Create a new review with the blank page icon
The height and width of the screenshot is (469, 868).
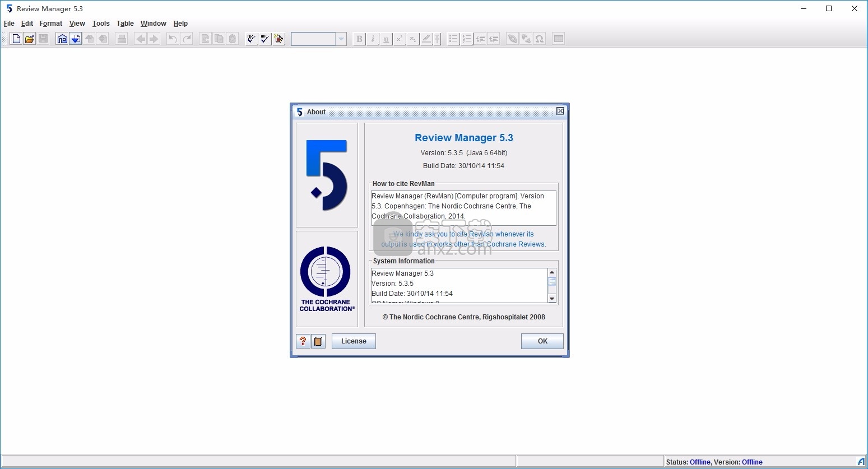pyautogui.click(x=16, y=39)
